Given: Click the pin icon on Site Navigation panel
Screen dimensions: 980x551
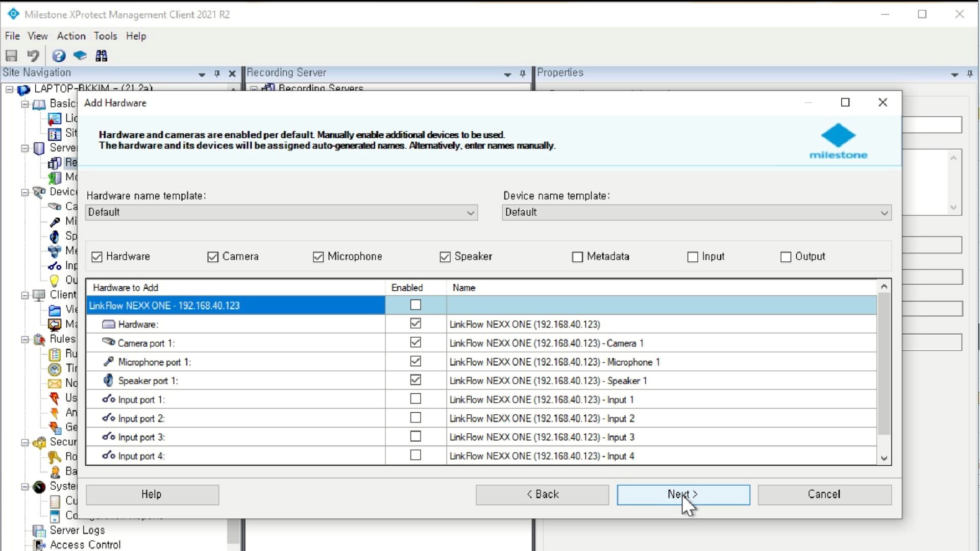Looking at the screenshot, I should click(217, 74).
